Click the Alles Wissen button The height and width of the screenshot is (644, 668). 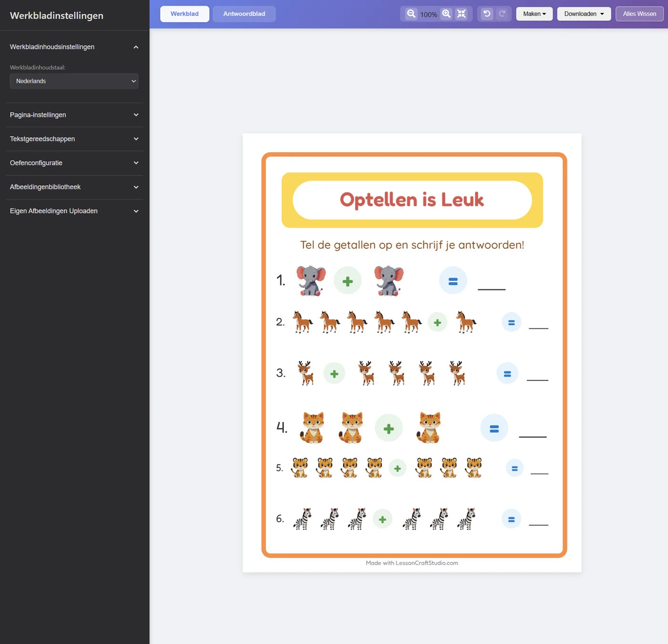pos(639,14)
